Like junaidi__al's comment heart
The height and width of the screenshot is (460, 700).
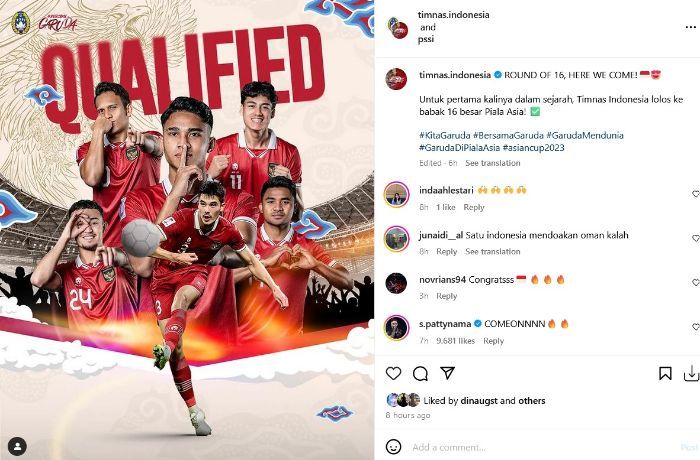tap(696, 238)
